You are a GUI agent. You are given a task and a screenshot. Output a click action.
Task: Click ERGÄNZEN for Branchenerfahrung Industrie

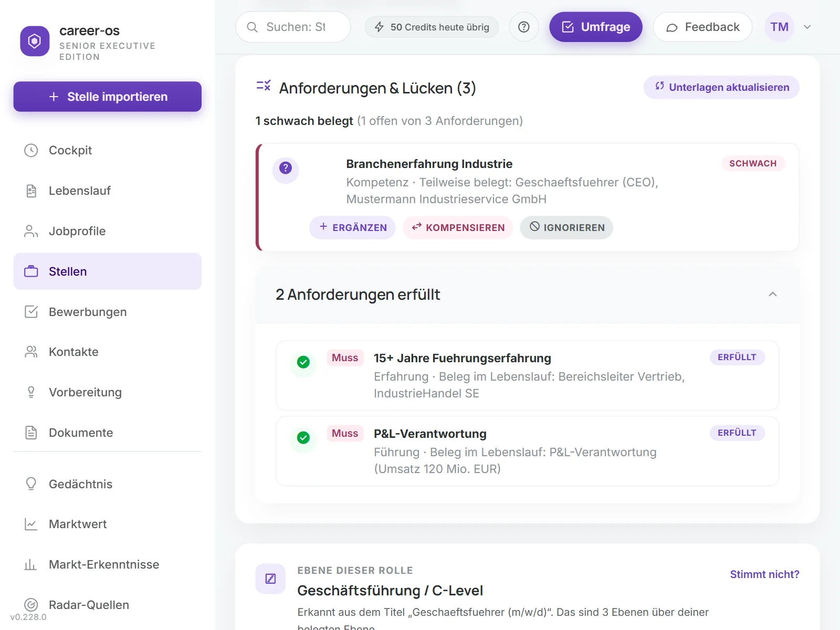click(x=352, y=227)
